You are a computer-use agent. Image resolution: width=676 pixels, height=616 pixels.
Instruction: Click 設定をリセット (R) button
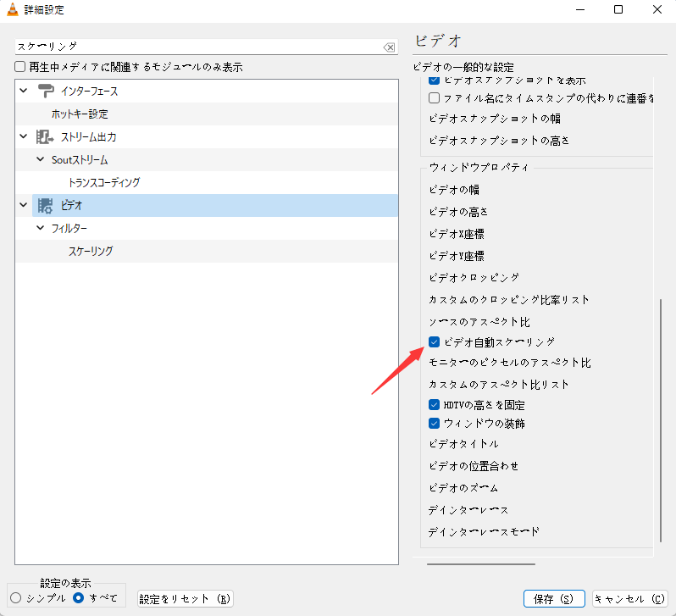(185, 598)
